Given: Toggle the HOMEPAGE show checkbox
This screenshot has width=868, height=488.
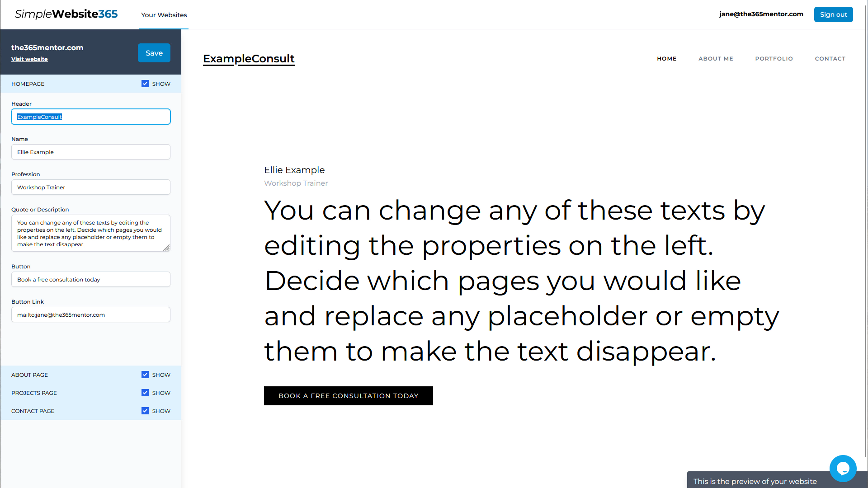Looking at the screenshot, I should point(145,84).
